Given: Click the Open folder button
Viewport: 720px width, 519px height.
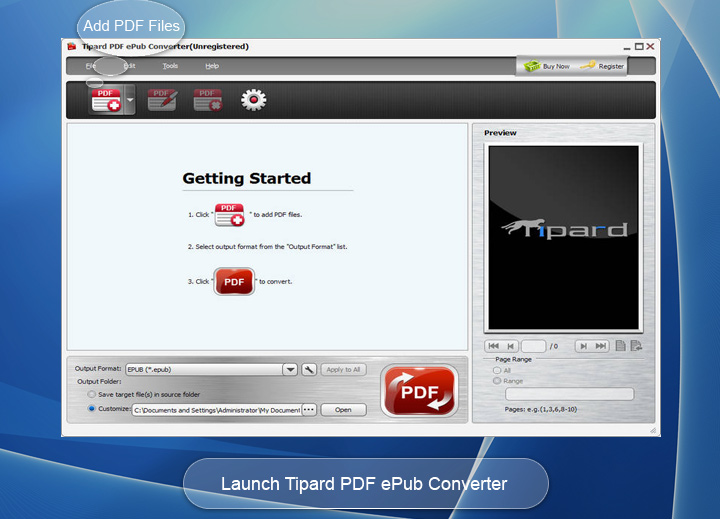Looking at the screenshot, I should pos(343,410).
